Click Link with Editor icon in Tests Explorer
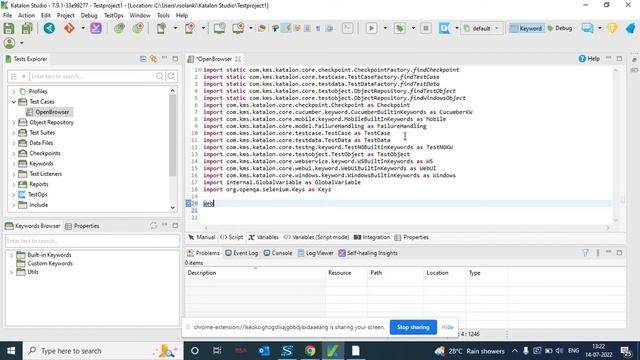This screenshot has height=360, width=640. tap(153, 59)
